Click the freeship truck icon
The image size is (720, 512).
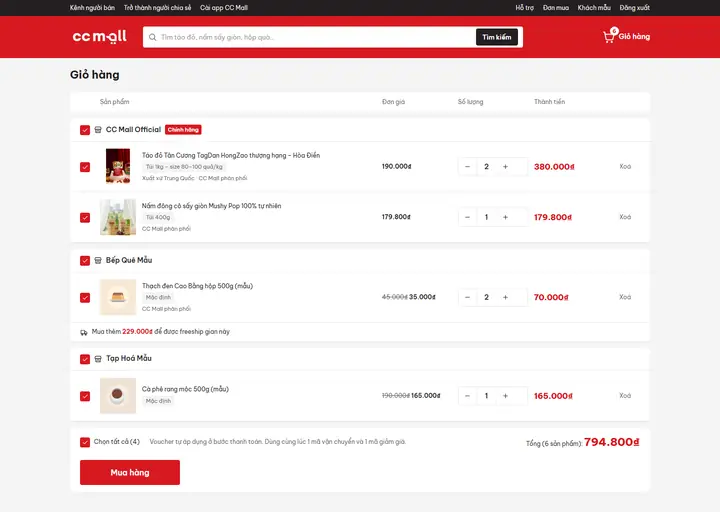84,332
